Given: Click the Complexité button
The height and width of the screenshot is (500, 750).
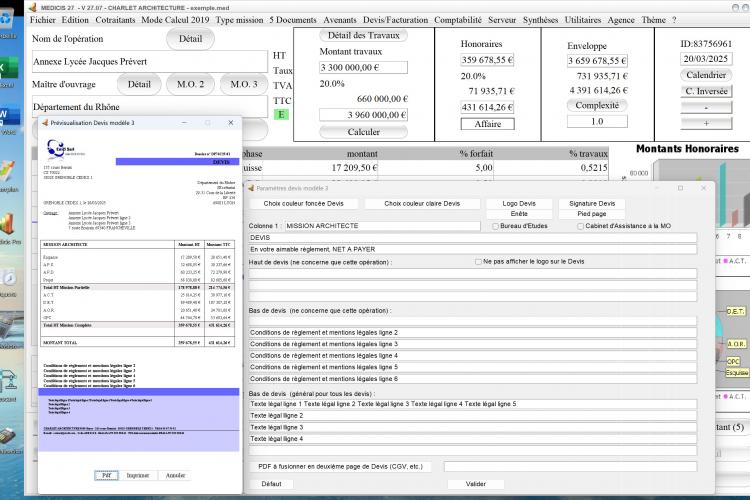Looking at the screenshot, I should tap(597, 105).
